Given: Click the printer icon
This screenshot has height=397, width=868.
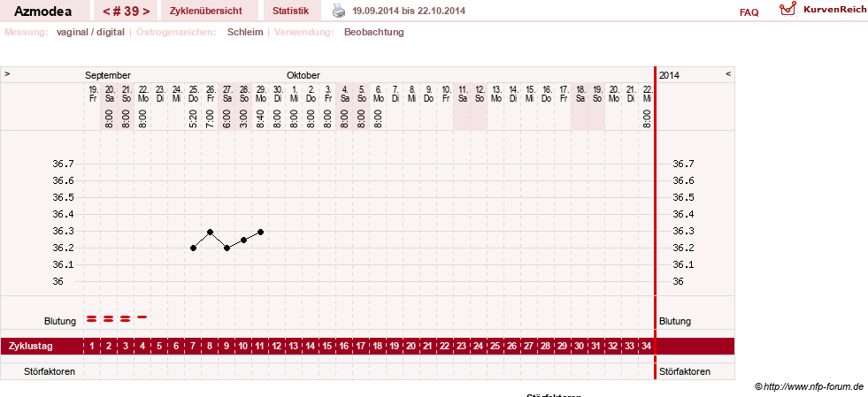Looking at the screenshot, I should pyautogui.click(x=339, y=11).
